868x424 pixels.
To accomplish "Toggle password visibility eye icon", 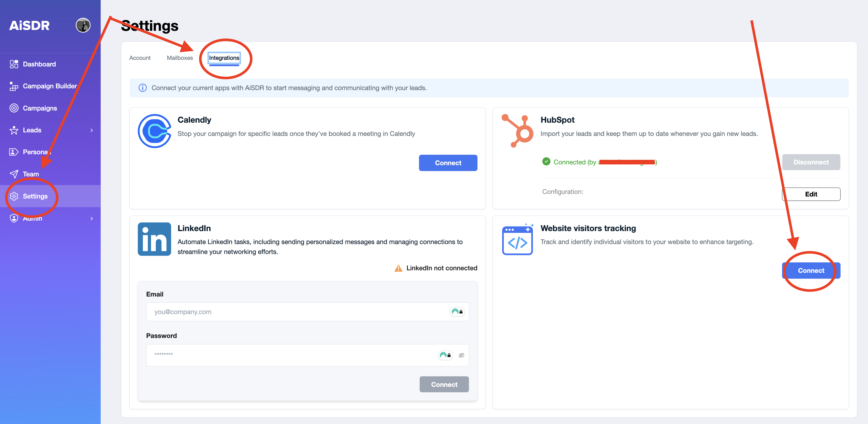I will [x=462, y=355].
